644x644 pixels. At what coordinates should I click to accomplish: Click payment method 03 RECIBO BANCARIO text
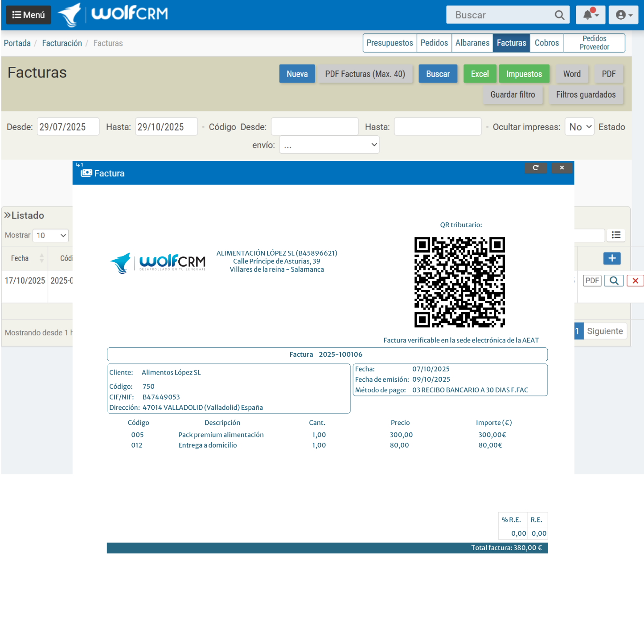[x=470, y=390]
